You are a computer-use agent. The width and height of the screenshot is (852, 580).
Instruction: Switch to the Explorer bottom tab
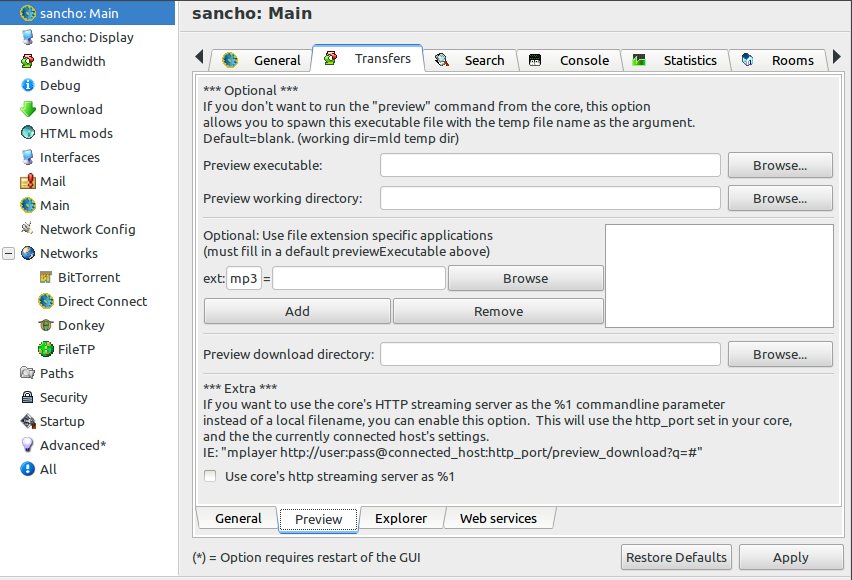click(x=401, y=519)
